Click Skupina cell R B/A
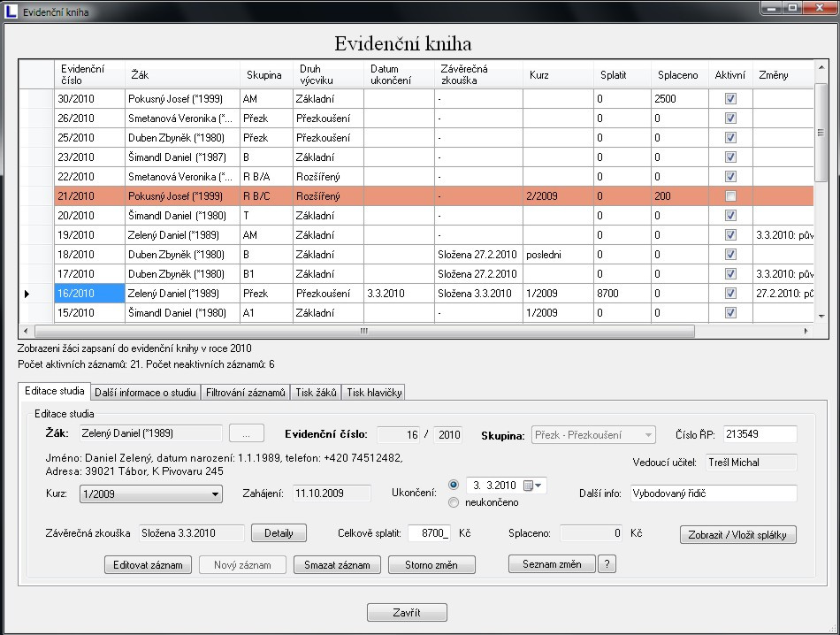Viewport: 840px width, 635px height. click(x=266, y=177)
